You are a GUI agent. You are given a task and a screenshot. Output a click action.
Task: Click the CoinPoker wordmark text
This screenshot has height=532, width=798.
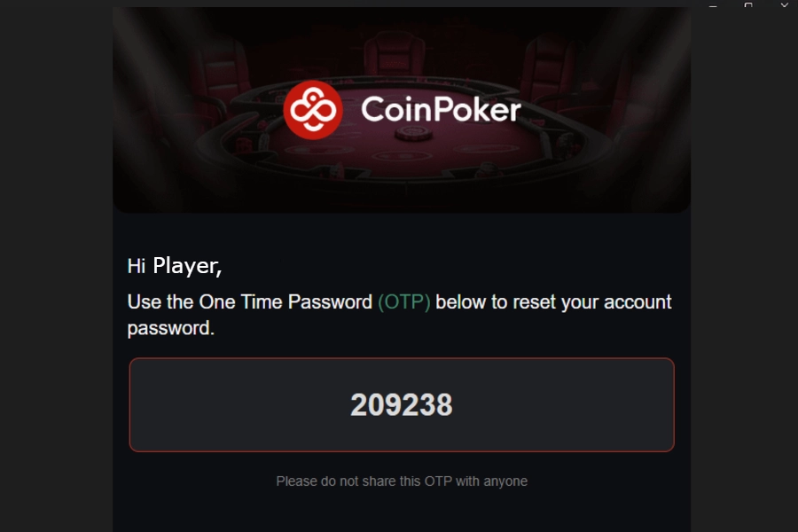pos(441,110)
